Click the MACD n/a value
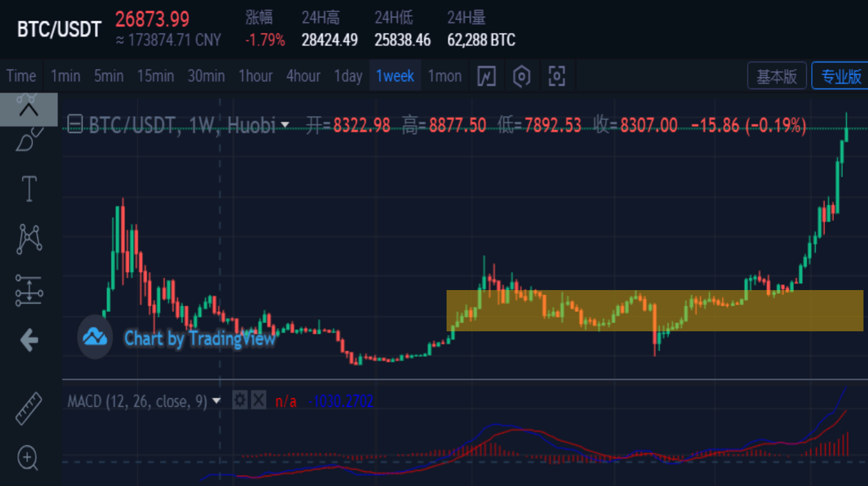Viewport: 868px width, 486px height. 286,402
